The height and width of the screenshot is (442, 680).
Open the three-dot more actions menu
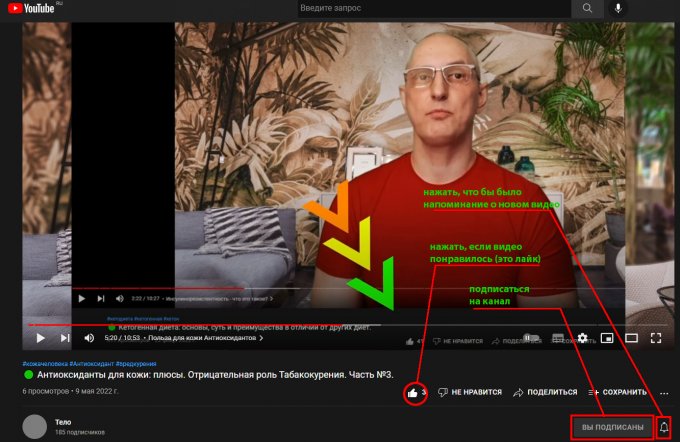click(x=664, y=392)
